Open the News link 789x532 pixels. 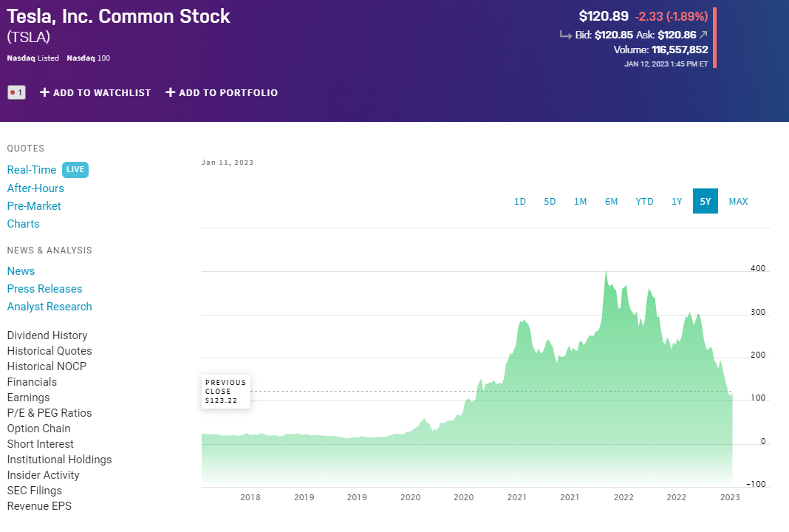click(x=21, y=270)
